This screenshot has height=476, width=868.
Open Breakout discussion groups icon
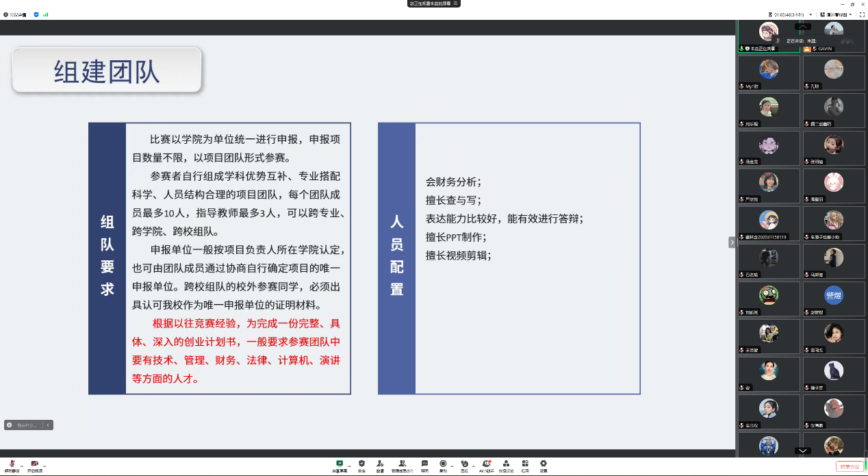click(505, 466)
